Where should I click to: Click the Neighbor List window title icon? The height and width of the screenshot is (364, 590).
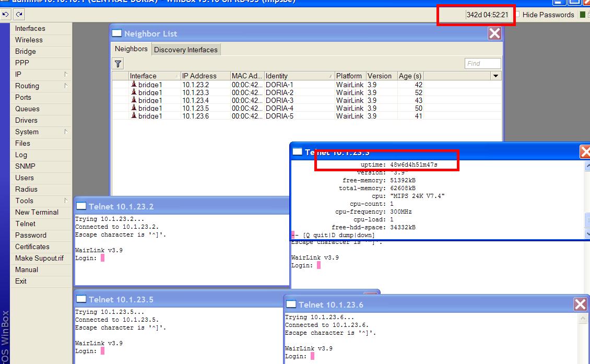tap(117, 33)
